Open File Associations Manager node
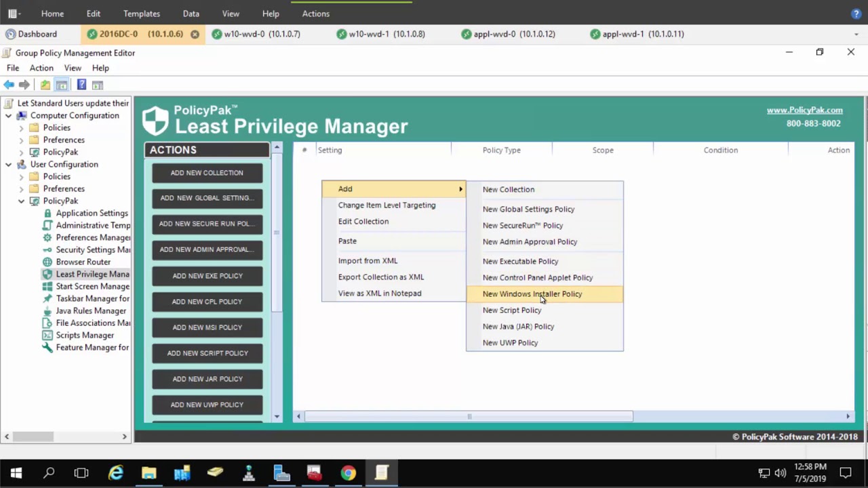Screen dimensions: 868x488 [93, 323]
